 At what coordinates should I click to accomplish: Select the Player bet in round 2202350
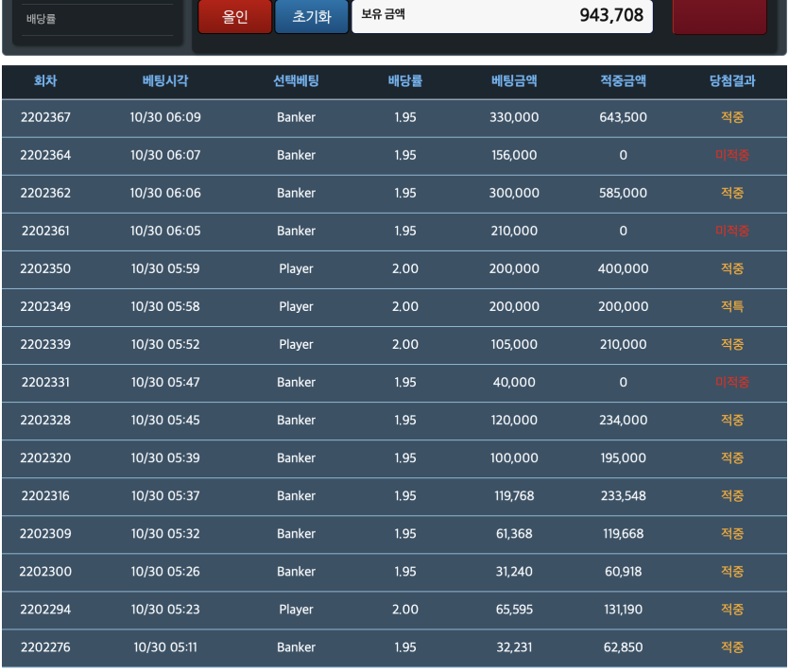coord(296,268)
